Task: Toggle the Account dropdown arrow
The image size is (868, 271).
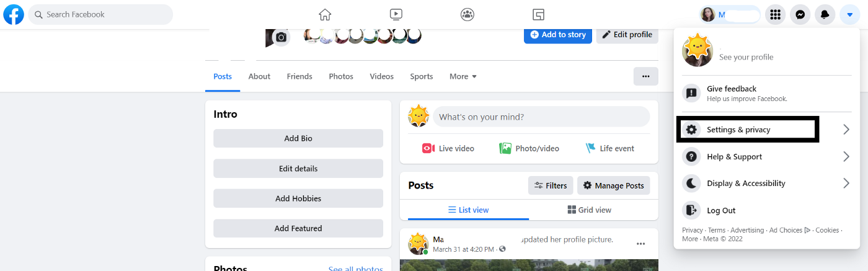Action: [849, 15]
